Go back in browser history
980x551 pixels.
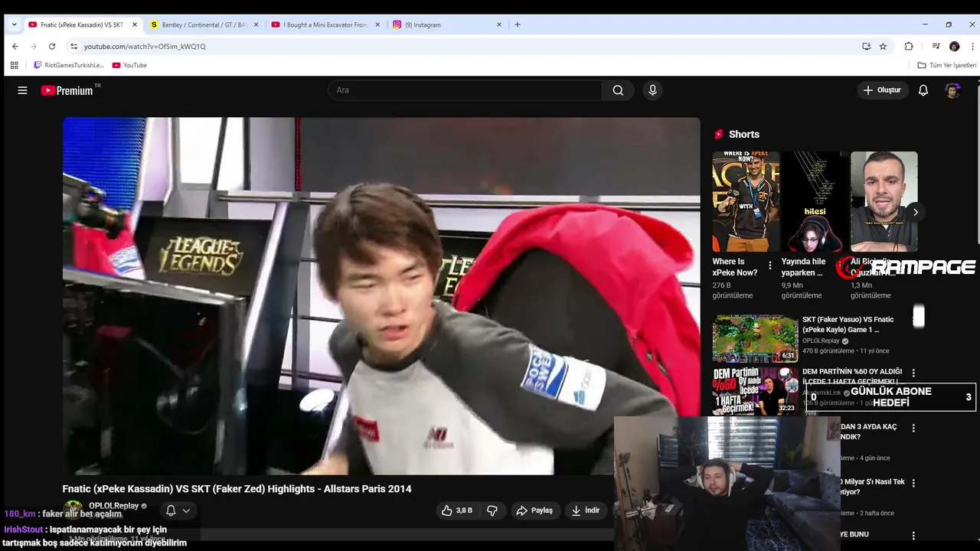pos(15,46)
